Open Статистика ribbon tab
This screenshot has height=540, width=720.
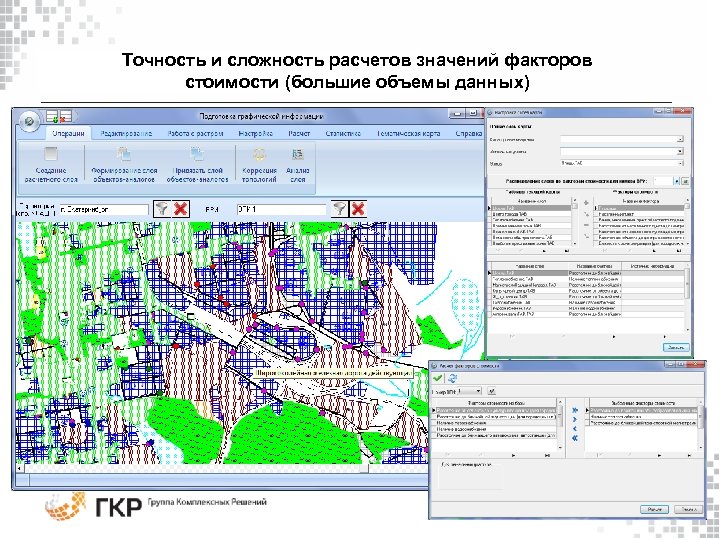click(343, 134)
